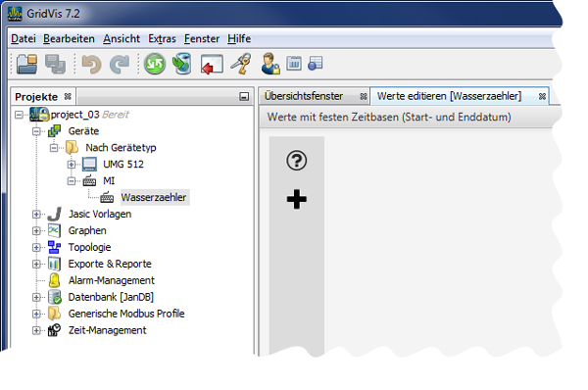This screenshot has width=588, height=390.
Task: Click the open project folder toolbar icon
Action: click(27, 64)
